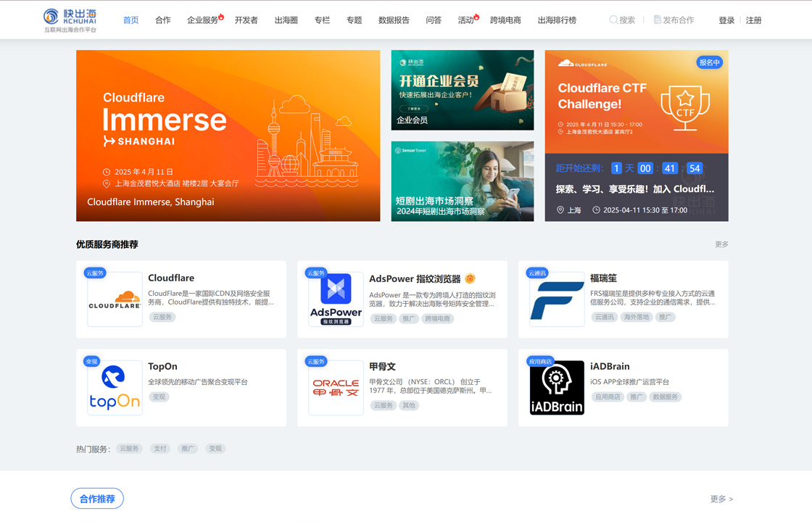
Task: Click the 云服务 corner badge on 甲骨文 card
Action: point(316,362)
